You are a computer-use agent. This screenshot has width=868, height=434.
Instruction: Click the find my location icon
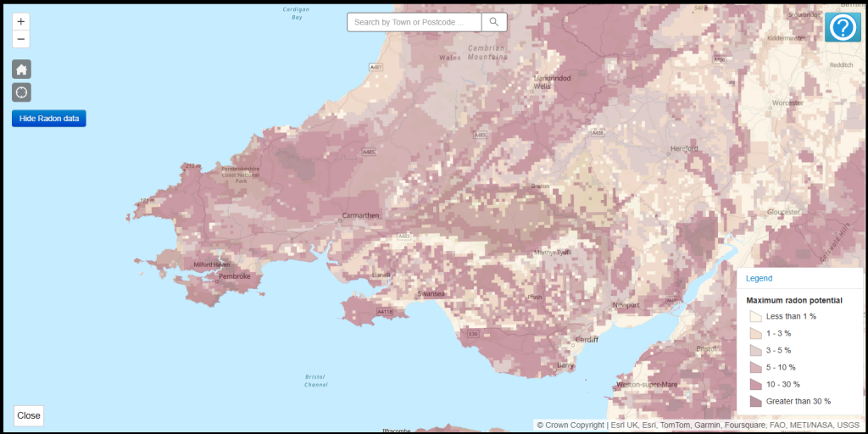pos(21,92)
